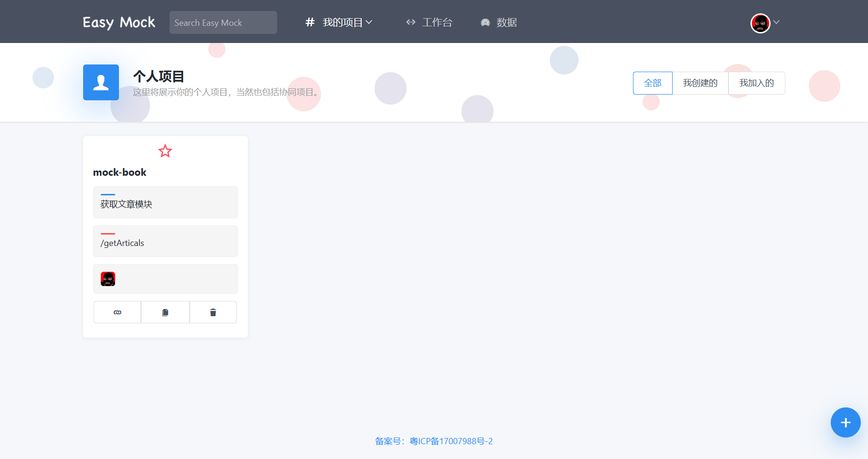The width and height of the screenshot is (868, 459).
Task: Open the Workbench via the code icon
Action: pos(411,22)
